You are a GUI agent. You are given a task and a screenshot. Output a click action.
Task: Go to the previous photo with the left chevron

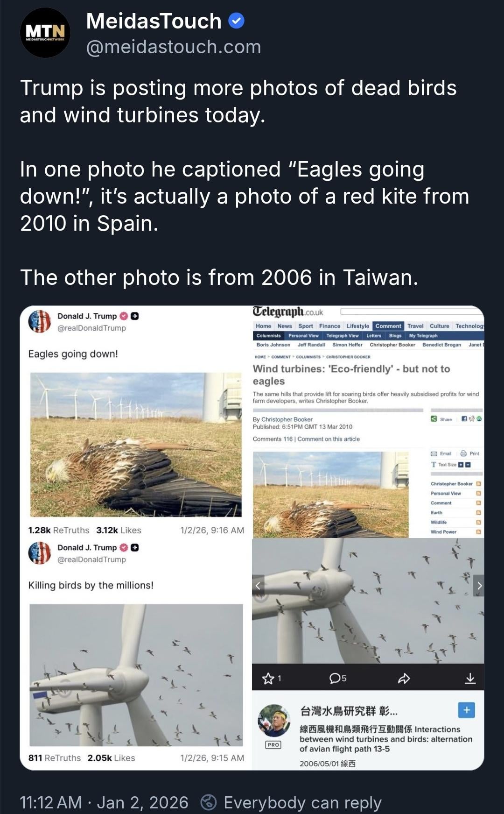coord(258,586)
